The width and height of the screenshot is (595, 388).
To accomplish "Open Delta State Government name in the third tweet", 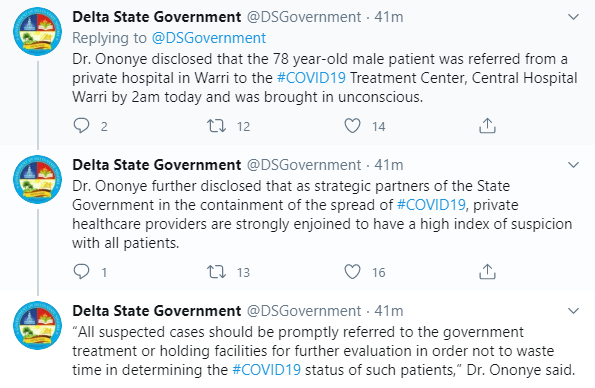I will coord(157,311).
